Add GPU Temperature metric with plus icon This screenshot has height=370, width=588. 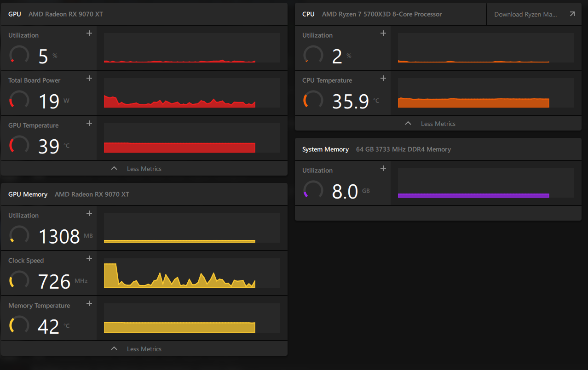coord(89,123)
